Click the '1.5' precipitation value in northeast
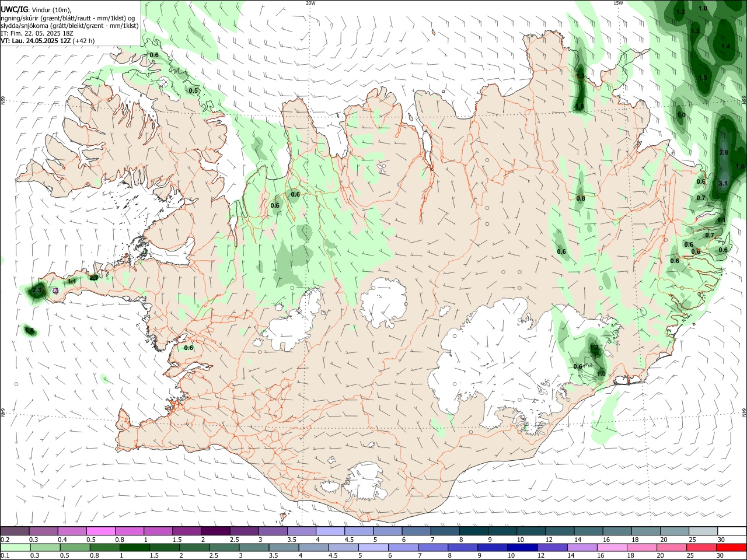The width and height of the screenshot is (747, 560). pos(703,78)
